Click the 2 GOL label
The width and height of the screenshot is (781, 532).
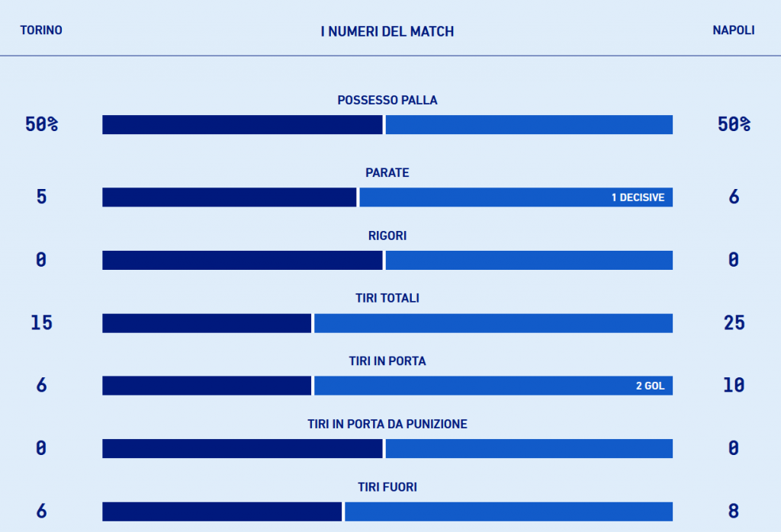(650, 386)
